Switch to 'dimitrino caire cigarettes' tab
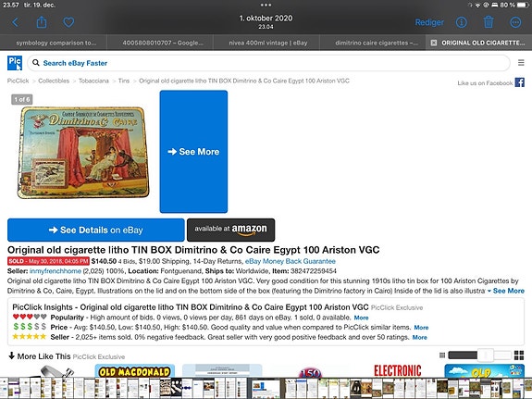Image resolution: width=532 pixels, height=399 pixels. pyautogui.click(x=373, y=43)
